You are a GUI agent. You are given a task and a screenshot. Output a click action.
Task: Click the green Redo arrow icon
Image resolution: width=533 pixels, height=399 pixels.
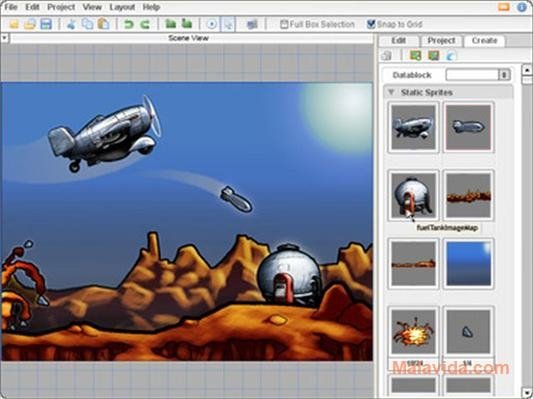pyautogui.click(x=145, y=24)
